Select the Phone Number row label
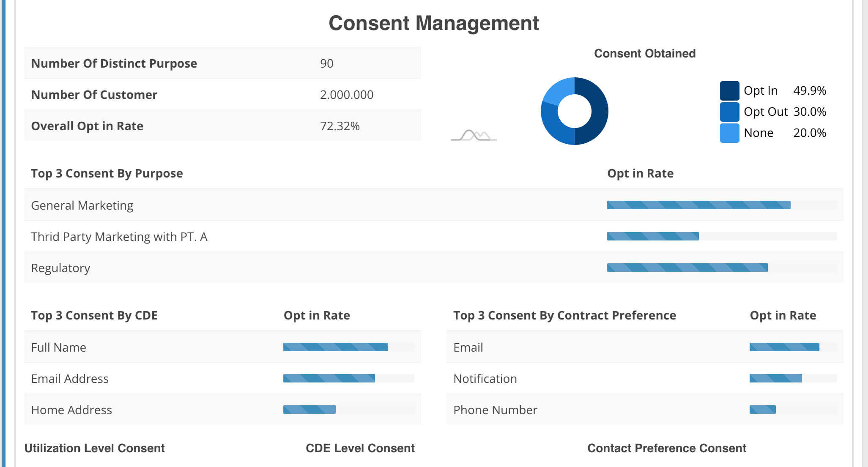This screenshot has height=467, width=868. tap(495, 410)
